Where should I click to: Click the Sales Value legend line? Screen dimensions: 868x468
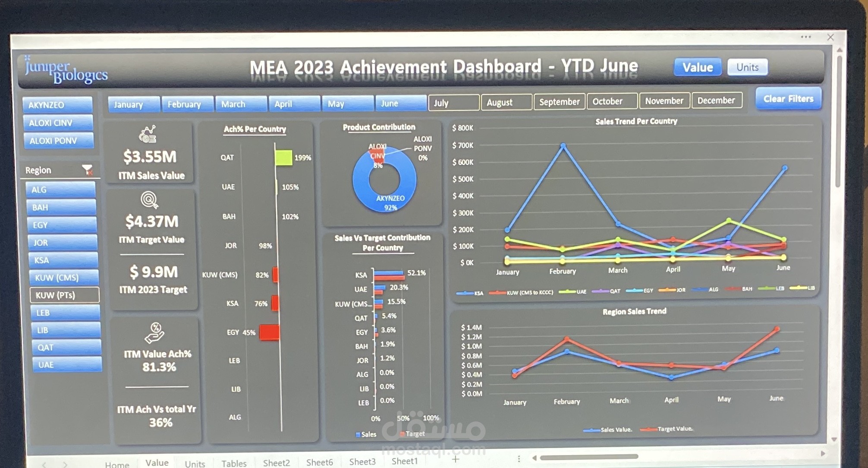tap(591, 430)
